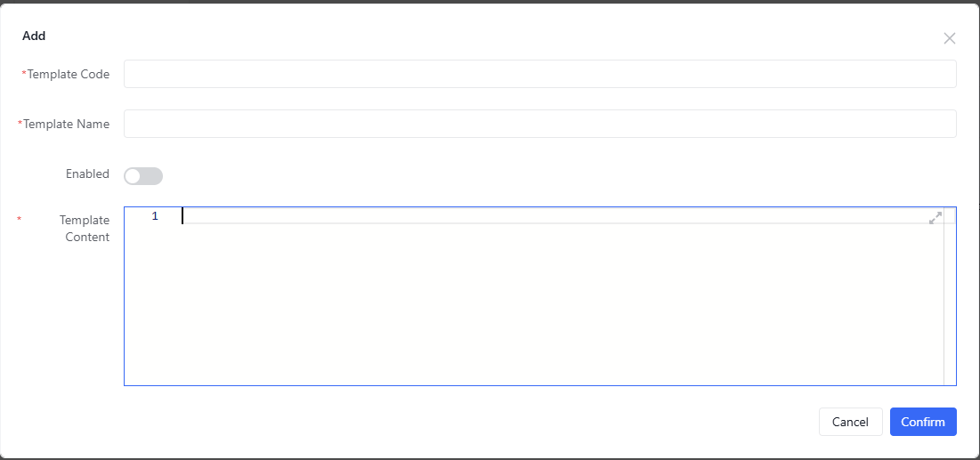The height and width of the screenshot is (460, 980).
Task: Click the red asterisk before Template Name
Action: pyautogui.click(x=20, y=124)
